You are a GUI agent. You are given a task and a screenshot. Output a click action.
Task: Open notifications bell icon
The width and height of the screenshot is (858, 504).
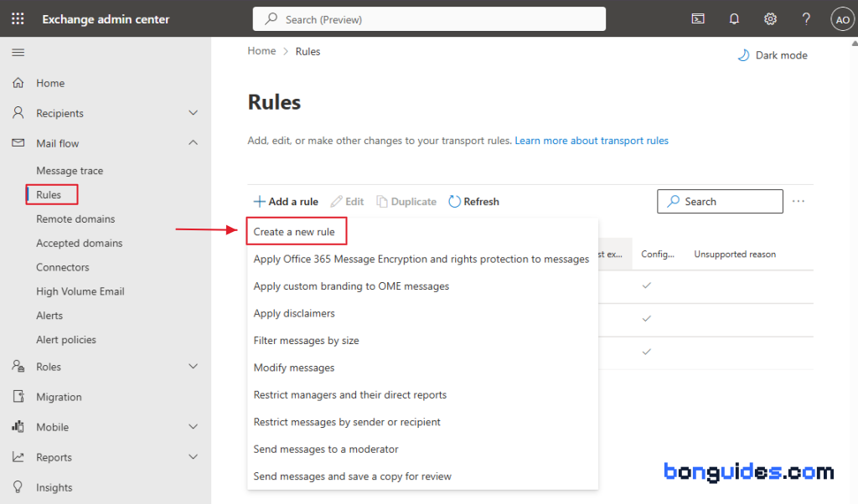coord(734,19)
